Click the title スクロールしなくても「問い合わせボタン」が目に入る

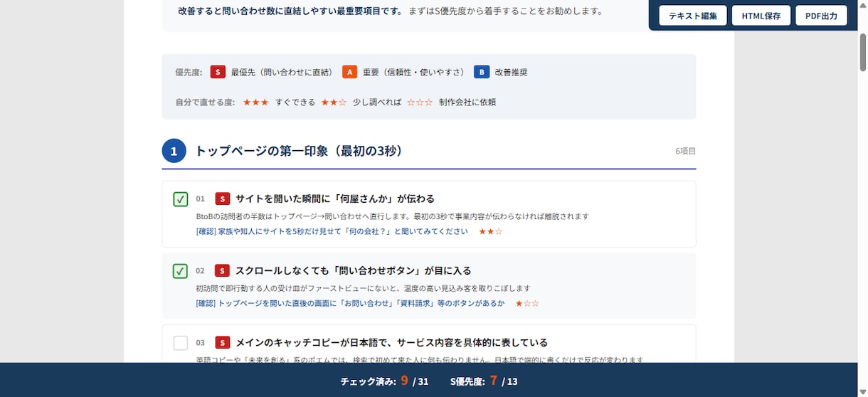[354, 270]
